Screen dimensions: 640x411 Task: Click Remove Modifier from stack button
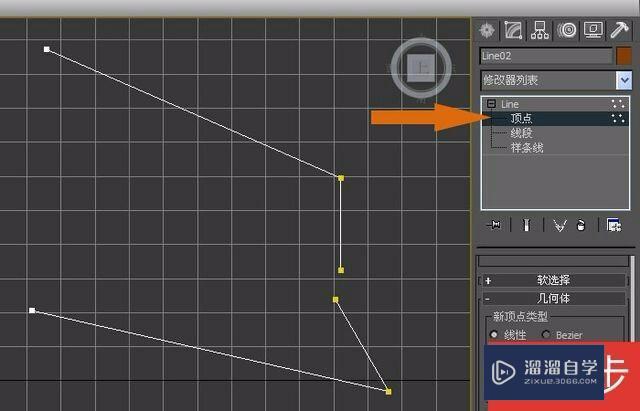click(580, 225)
